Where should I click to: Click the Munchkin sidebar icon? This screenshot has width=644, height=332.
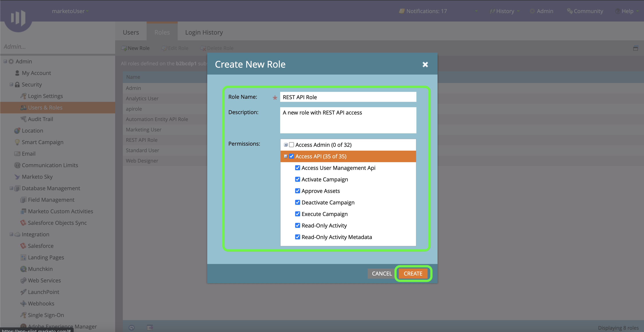pyautogui.click(x=23, y=269)
